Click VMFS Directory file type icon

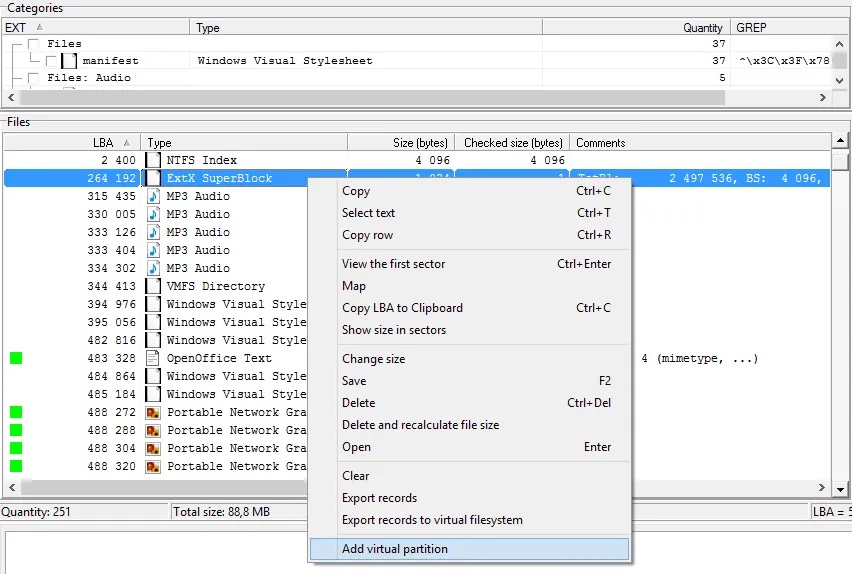tap(153, 286)
